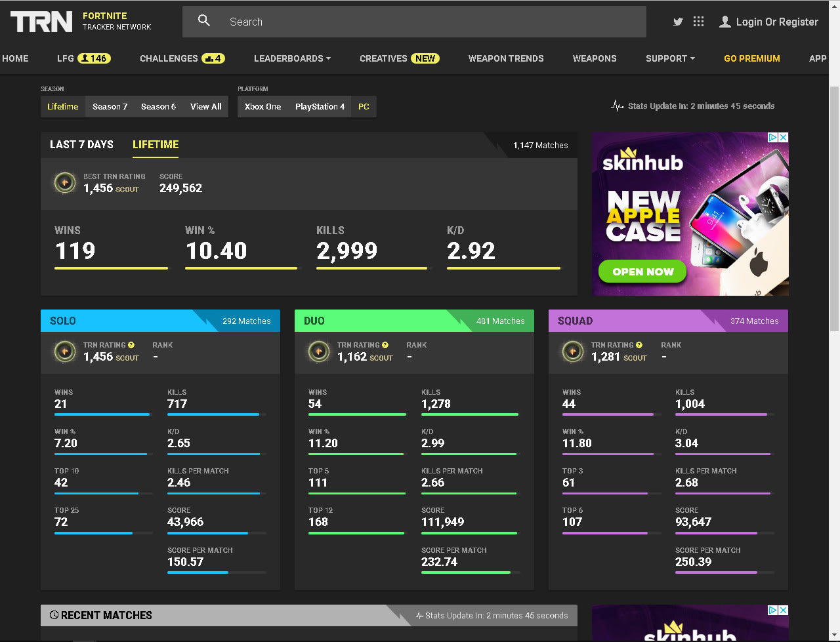Click the Creatives NEW badge
840x642 pixels.
pyautogui.click(x=425, y=58)
